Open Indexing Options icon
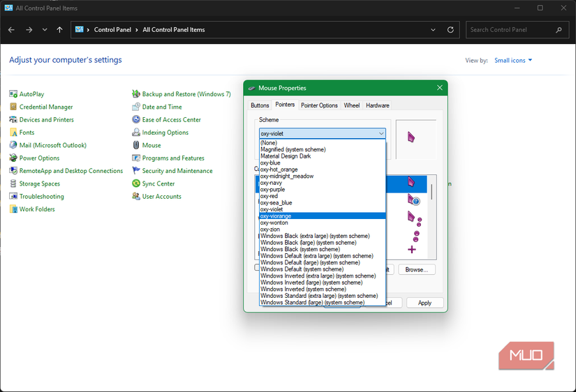576x392 pixels. 136,133
